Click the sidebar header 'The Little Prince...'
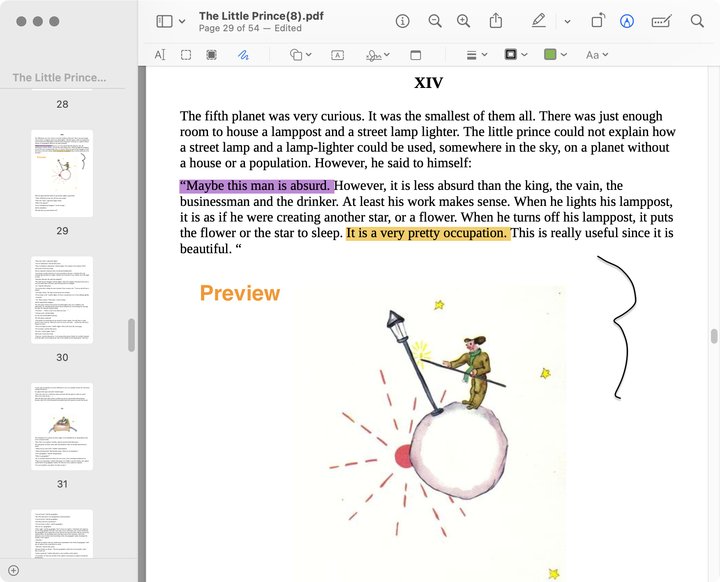The width and height of the screenshot is (720, 582). click(59, 78)
